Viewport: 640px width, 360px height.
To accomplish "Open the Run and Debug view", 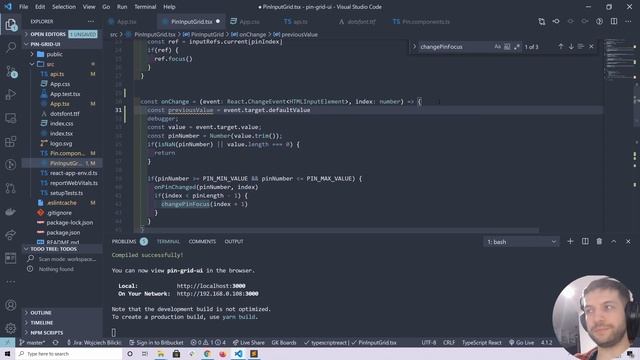I will tap(11, 95).
